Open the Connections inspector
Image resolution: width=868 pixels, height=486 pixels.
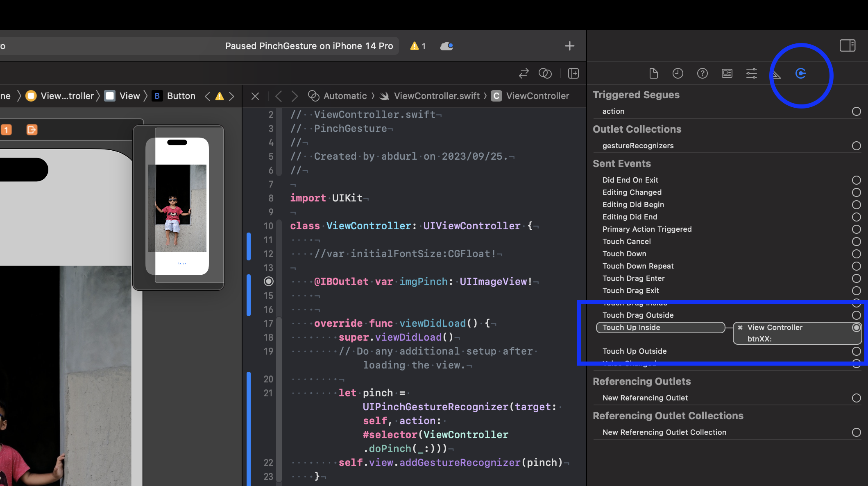801,73
